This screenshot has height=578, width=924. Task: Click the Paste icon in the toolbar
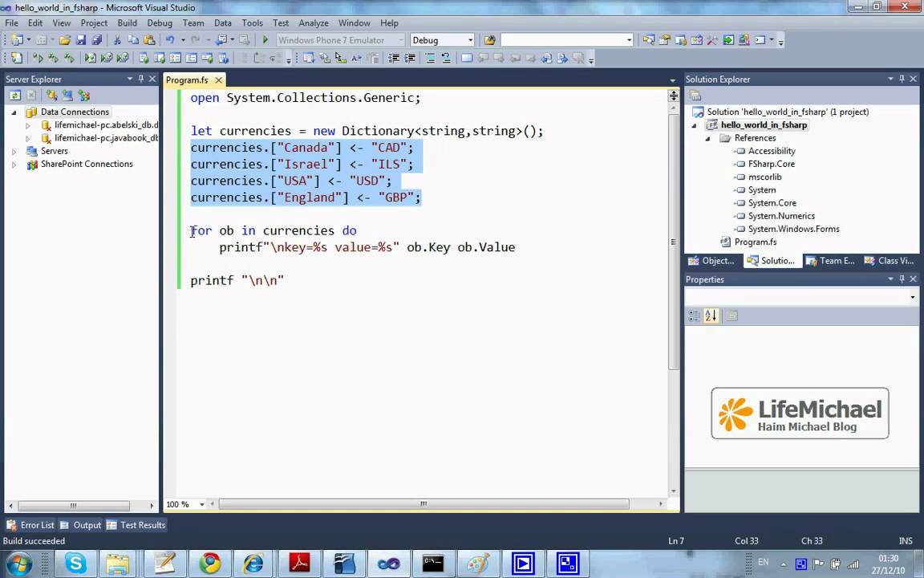tap(149, 40)
